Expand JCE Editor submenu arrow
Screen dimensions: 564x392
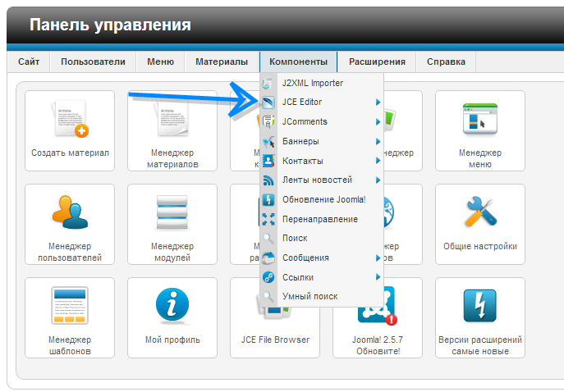[x=378, y=103]
